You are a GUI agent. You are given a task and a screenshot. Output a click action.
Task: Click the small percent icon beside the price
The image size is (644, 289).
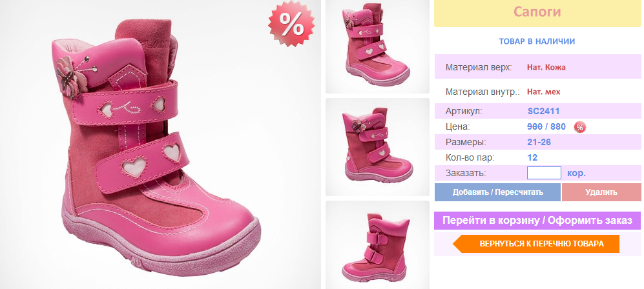[x=579, y=127]
